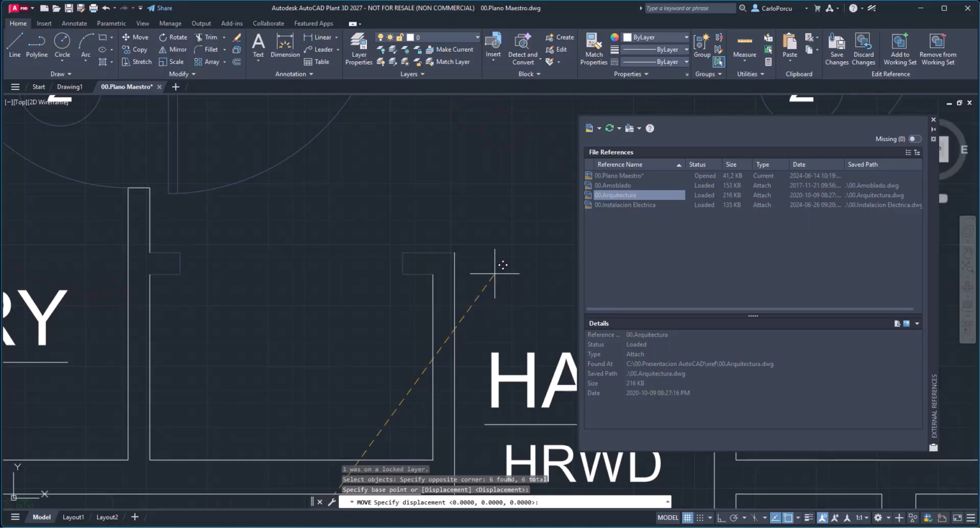Screen dimensions: 980x528
Task: Expand the Annotation panel
Action: click(x=293, y=74)
